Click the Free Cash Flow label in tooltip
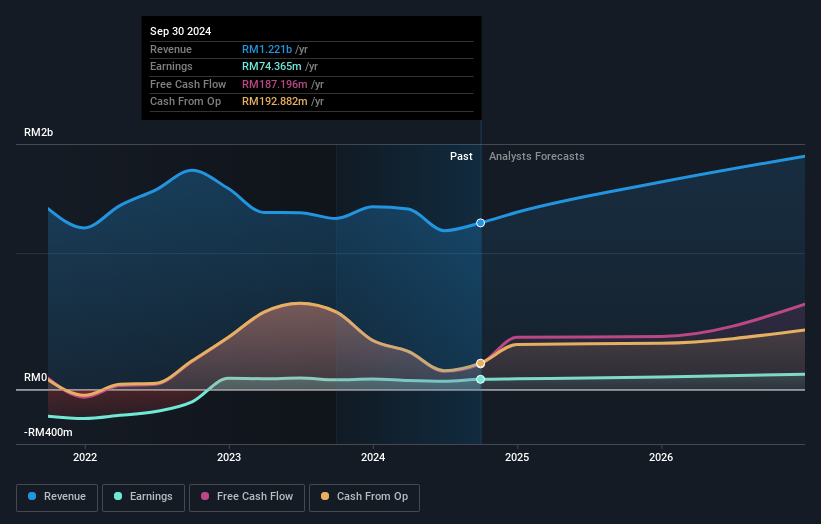This screenshot has height=524, width=821. tap(188, 84)
